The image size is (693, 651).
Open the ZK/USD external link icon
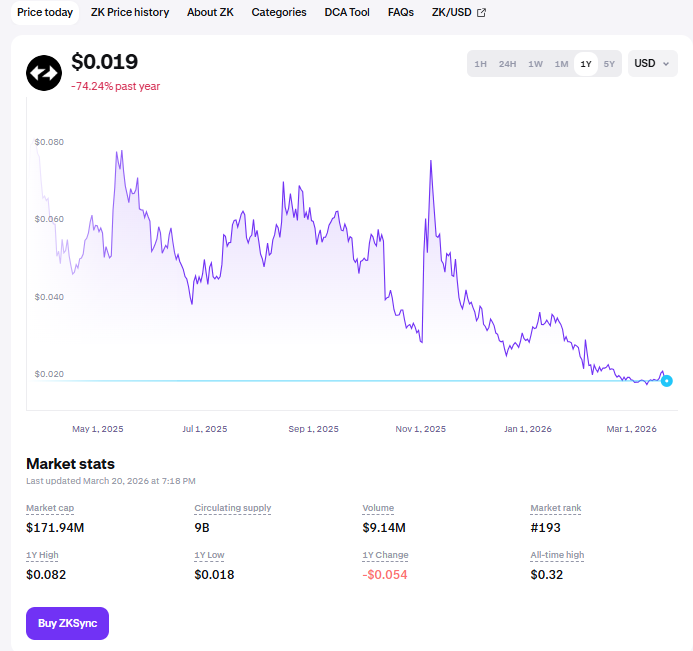click(481, 13)
